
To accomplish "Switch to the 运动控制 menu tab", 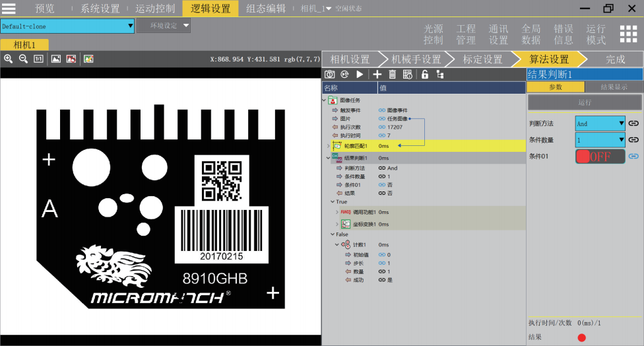I will pos(155,9).
